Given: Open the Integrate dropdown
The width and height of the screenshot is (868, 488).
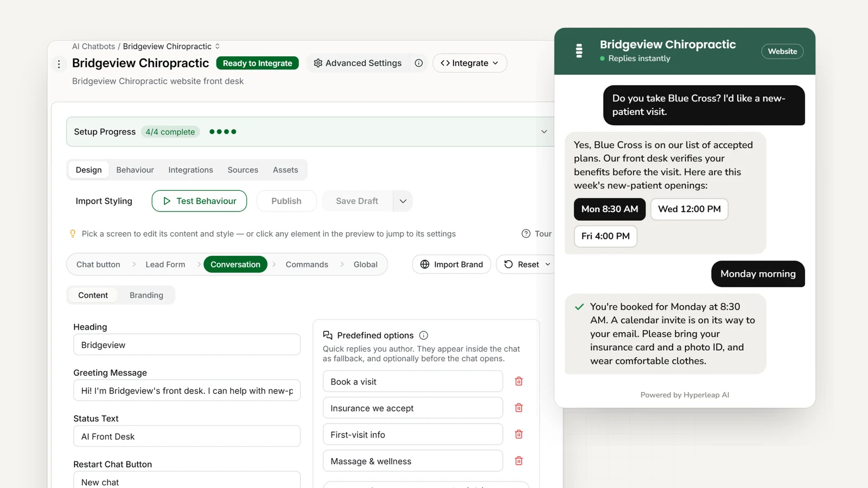Looking at the screenshot, I should pos(470,63).
